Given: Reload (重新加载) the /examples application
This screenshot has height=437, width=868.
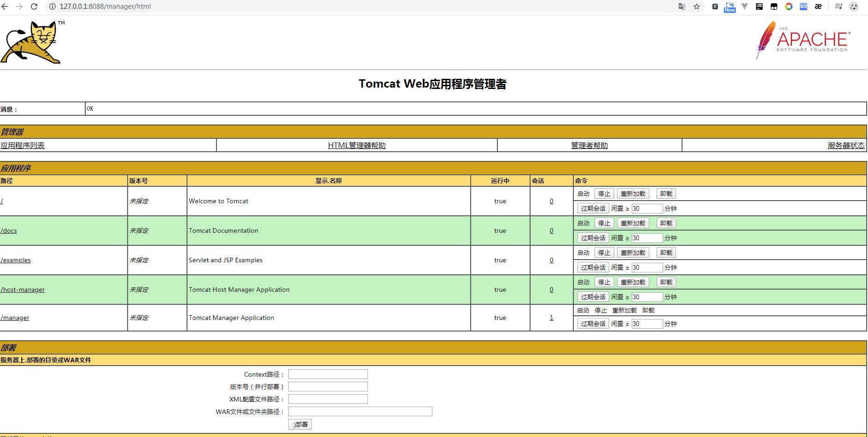Looking at the screenshot, I should click(x=633, y=253).
